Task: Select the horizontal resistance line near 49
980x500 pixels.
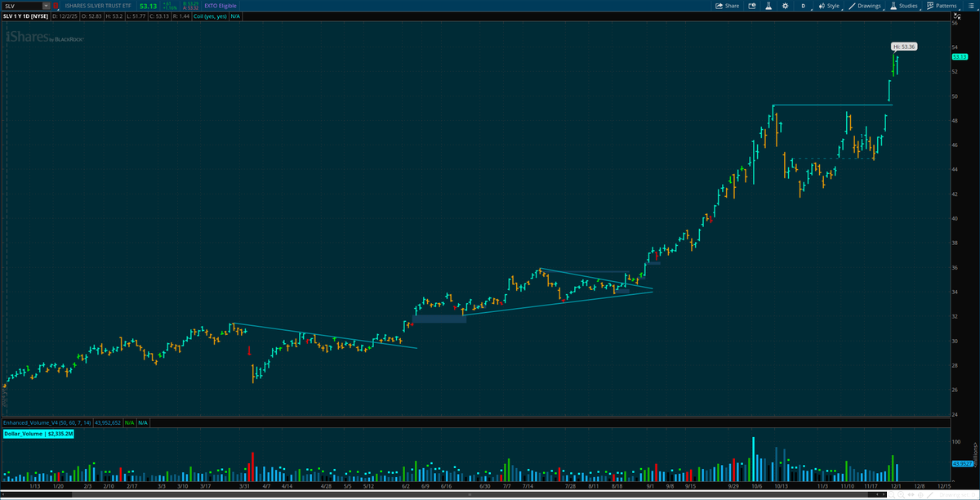Action: 831,105
